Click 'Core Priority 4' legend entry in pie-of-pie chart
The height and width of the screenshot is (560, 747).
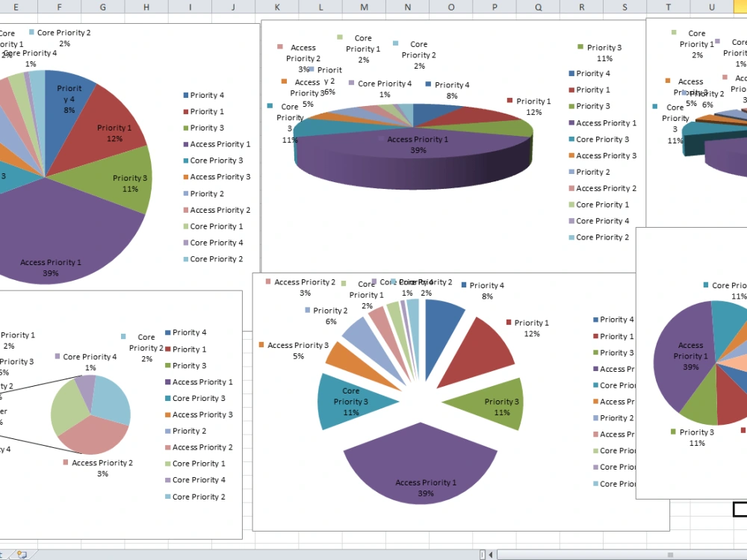pos(195,480)
